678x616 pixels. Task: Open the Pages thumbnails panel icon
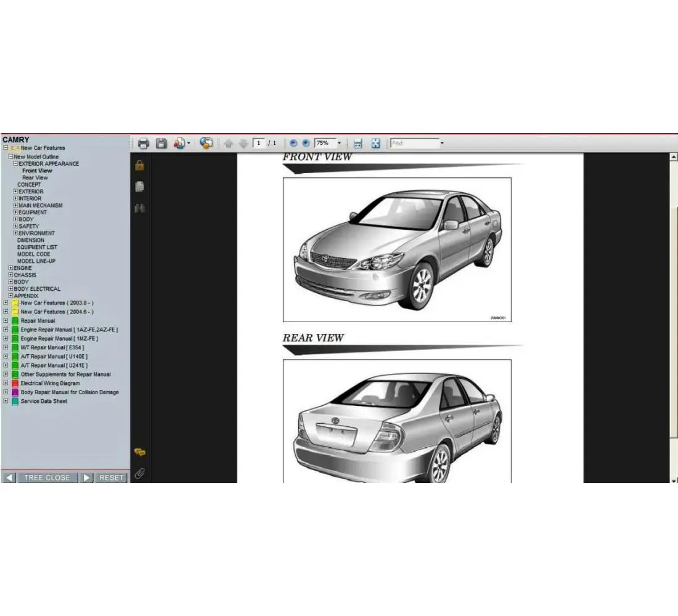140,187
